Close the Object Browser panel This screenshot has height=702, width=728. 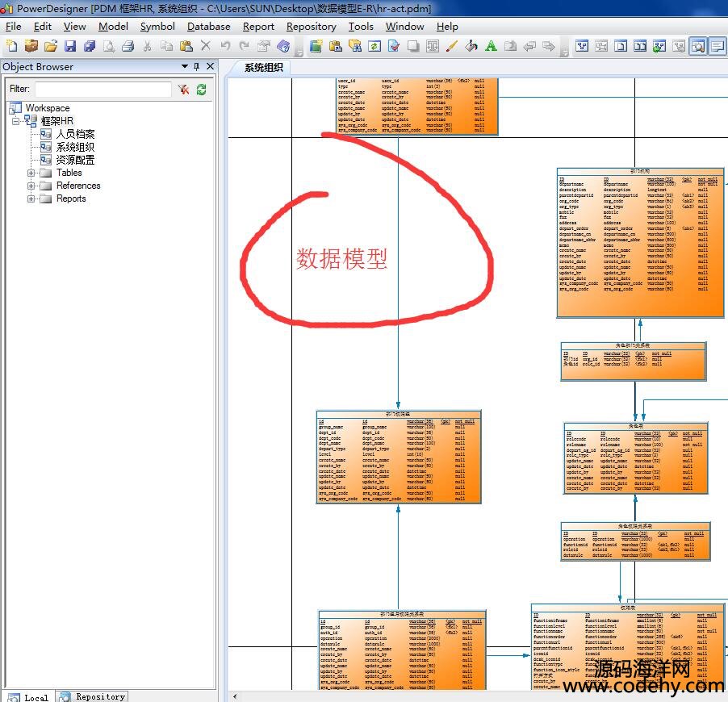pos(211,66)
